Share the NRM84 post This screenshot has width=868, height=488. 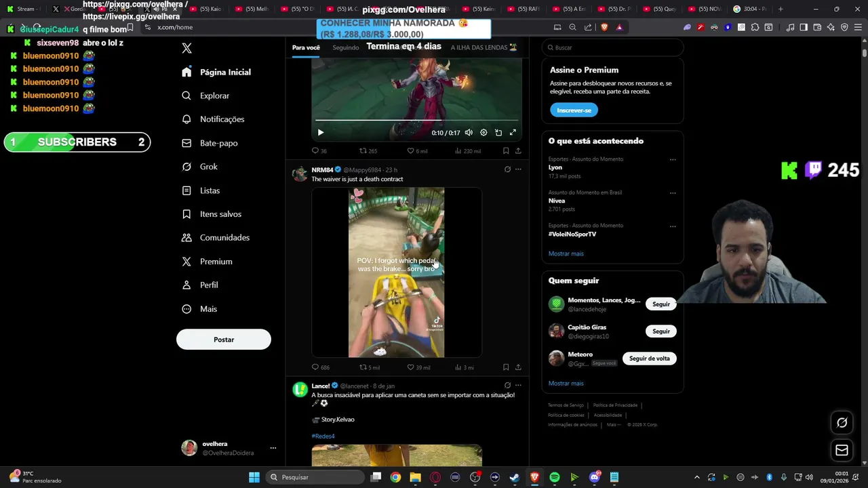518,367
